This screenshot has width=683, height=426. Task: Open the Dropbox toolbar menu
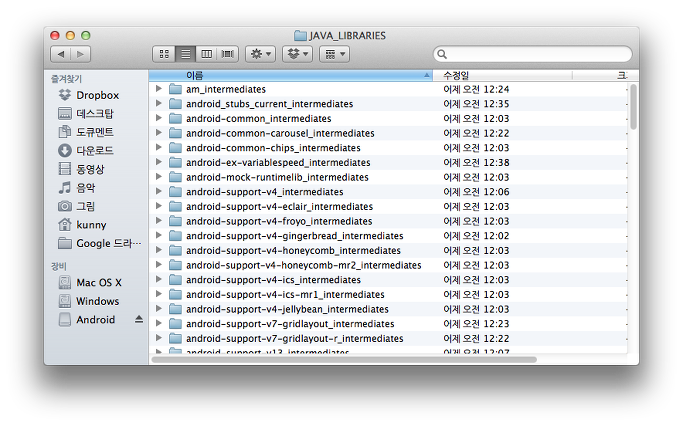click(298, 54)
